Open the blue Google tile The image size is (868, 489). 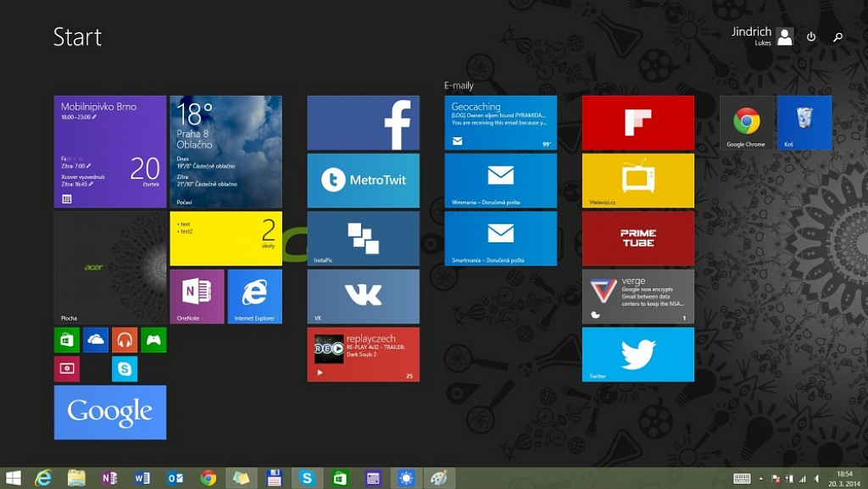[x=110, y=412]
